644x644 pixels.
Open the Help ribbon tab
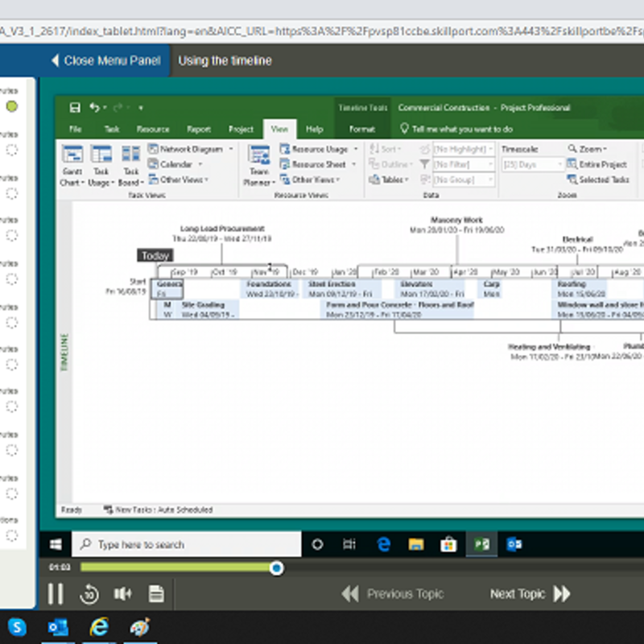tap(314, 129)
